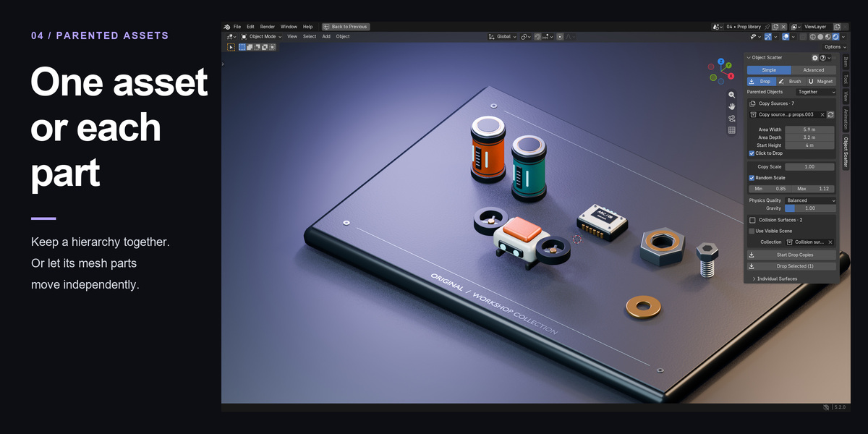Open Object Scatter settings gear

pyautogui.click(x=815, y=58)
